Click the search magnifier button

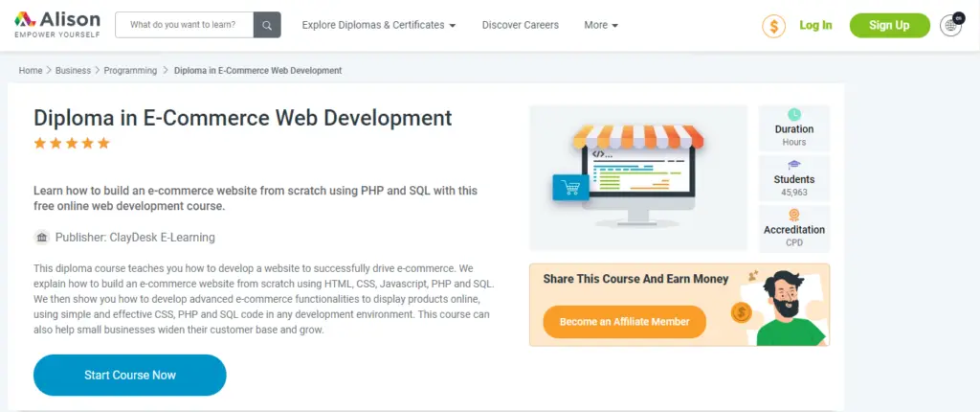[x=267, y=25]
